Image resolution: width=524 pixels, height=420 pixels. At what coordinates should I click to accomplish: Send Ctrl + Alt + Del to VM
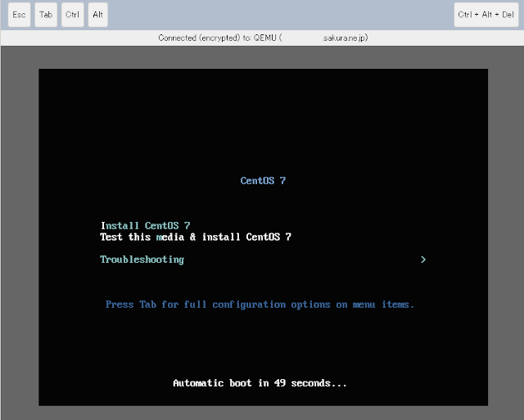click(486, 15)
